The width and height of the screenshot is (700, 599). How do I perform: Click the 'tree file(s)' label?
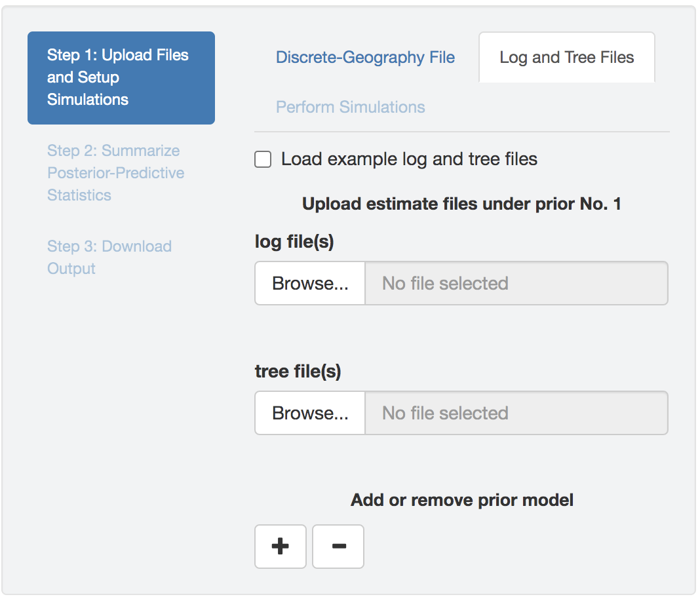tap(298, 372)
